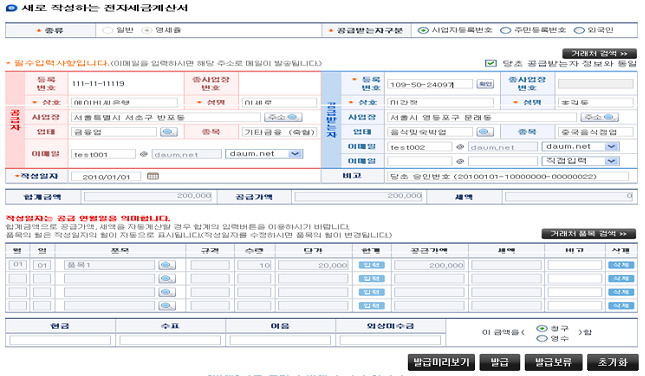Click the 품목1 item name field
Image resolution: width=645 pixels, height=376 pixels.
(109, 265)
